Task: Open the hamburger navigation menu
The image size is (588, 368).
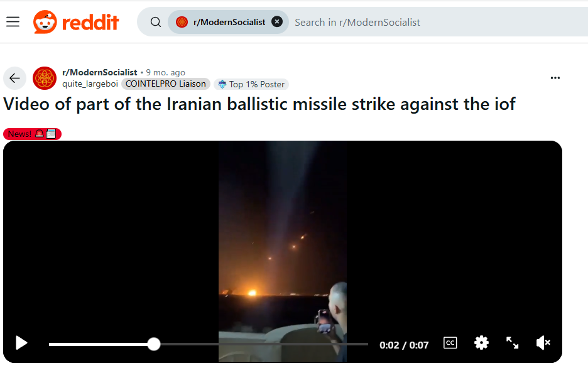Action: pyautogui.click(x=13, y=22)
